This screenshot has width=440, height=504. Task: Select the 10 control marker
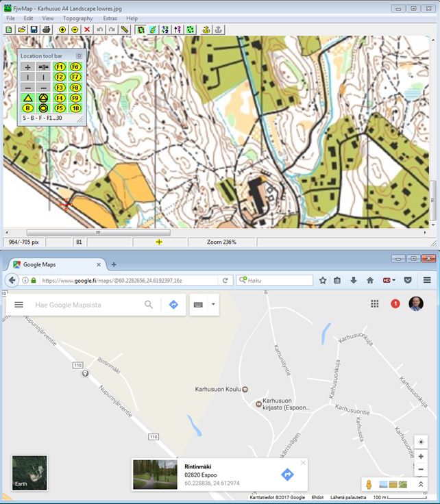(x=75, y=108)
